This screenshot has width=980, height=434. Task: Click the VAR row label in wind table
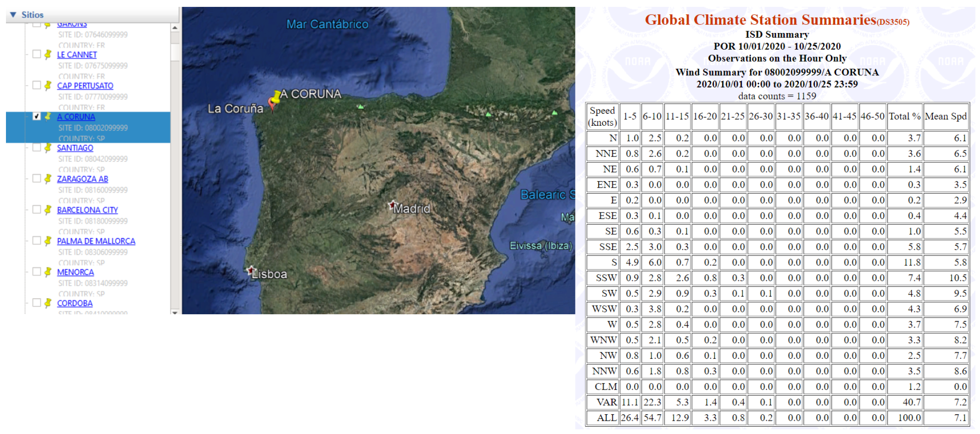pos(602,402)
